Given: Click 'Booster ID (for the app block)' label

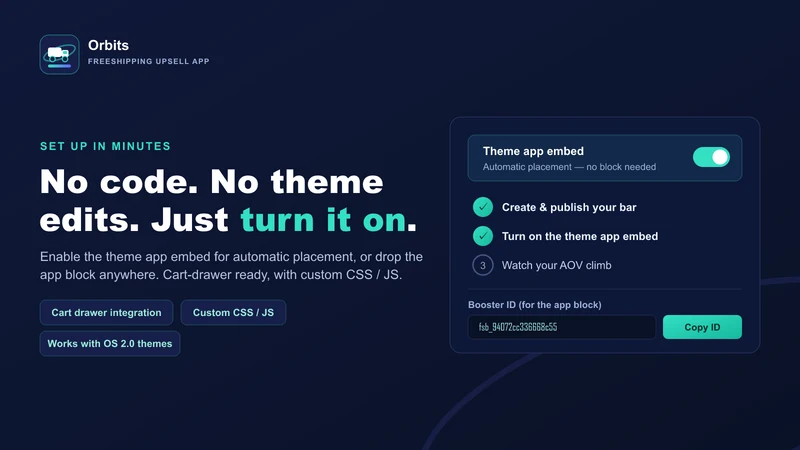Looking at the screenshot, I should click(x=535, y=305).
